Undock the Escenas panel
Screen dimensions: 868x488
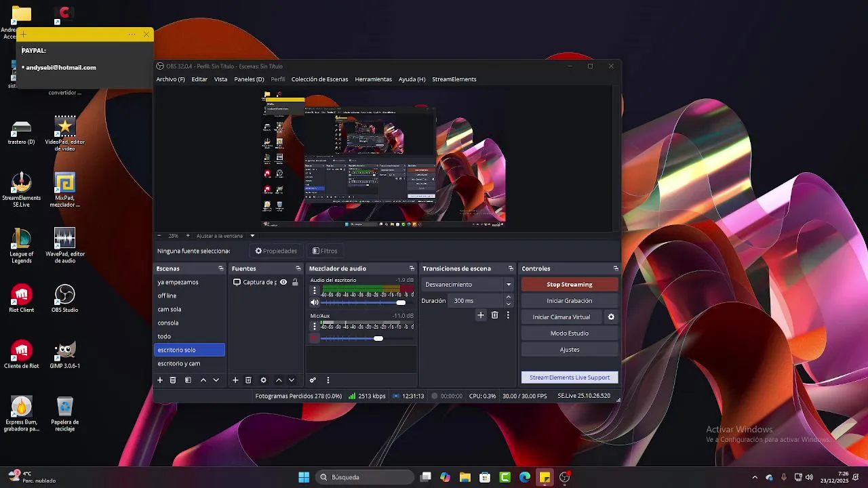(x=220, y=268)
